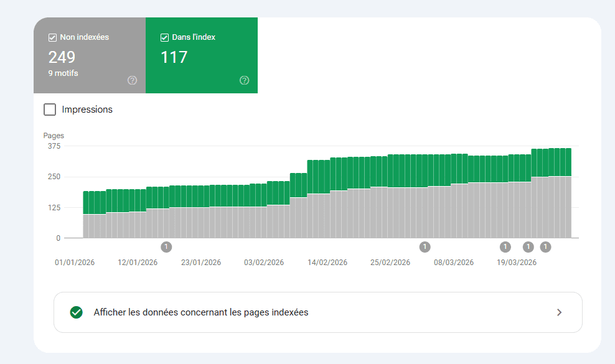Viewport: 615px width, 364px height.
Task: Click the 23/01/2026 axis date label
Action: 201,263
